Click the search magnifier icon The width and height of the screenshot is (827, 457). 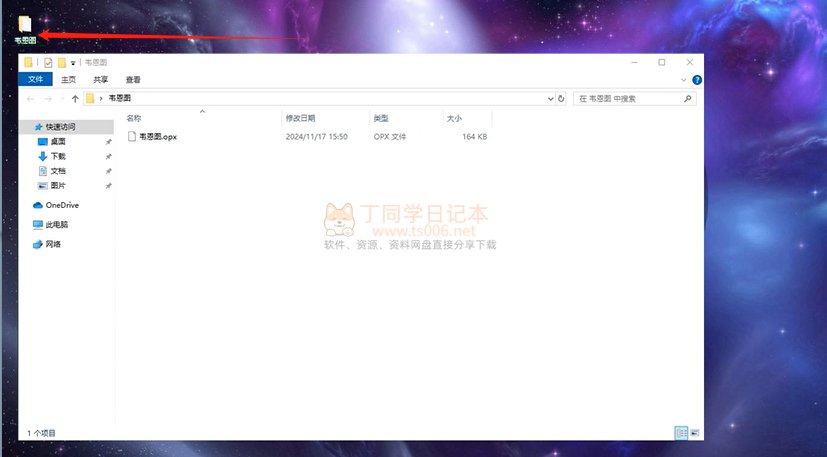687,99
